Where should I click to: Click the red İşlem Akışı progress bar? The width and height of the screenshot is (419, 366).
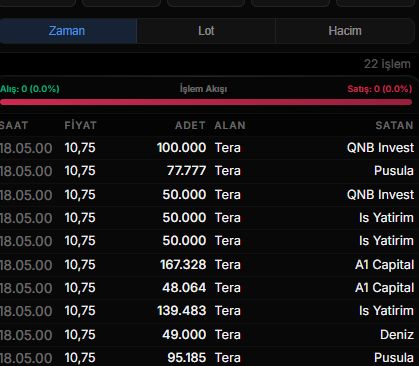206,102
